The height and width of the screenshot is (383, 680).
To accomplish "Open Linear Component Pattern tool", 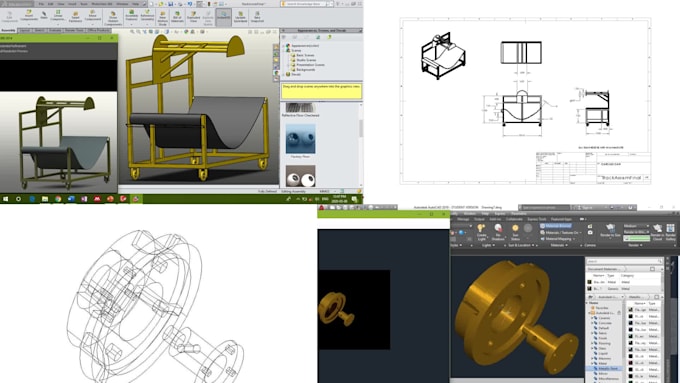I will pyautogui.click(x=58, y=16).
